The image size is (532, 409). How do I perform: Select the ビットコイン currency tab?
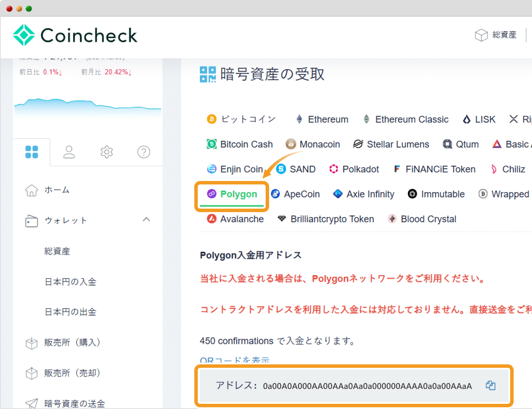pyautogui.click(x=241, y=119)
